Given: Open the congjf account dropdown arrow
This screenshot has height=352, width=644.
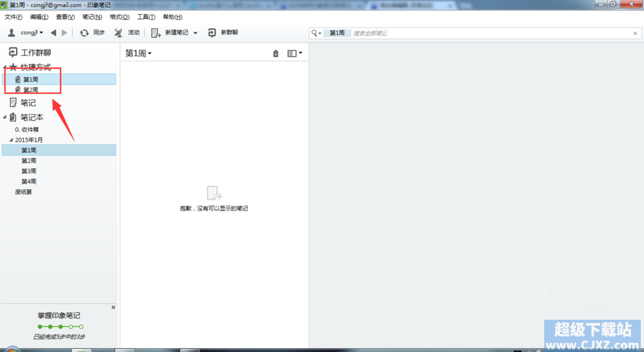Looking at the screenshot, I should pyautogui.click(x=41, y=33).
